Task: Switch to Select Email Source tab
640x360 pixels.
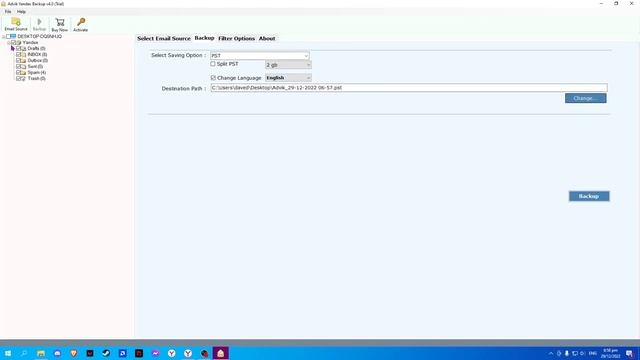Action: 164,38
